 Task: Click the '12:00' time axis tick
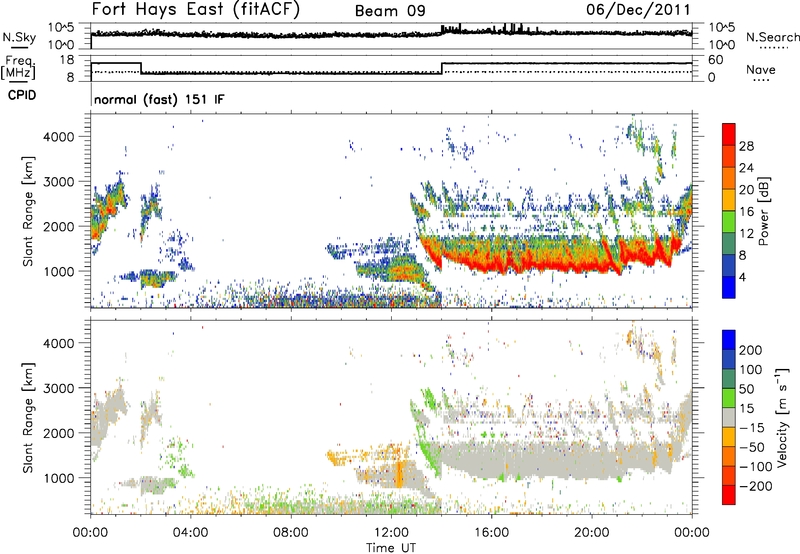click(391, 533)
